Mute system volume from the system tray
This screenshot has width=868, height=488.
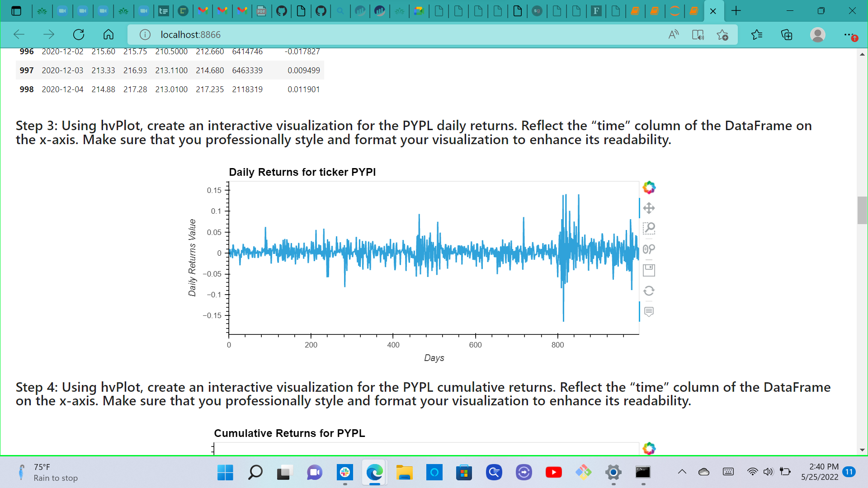(x=769, y=472)
